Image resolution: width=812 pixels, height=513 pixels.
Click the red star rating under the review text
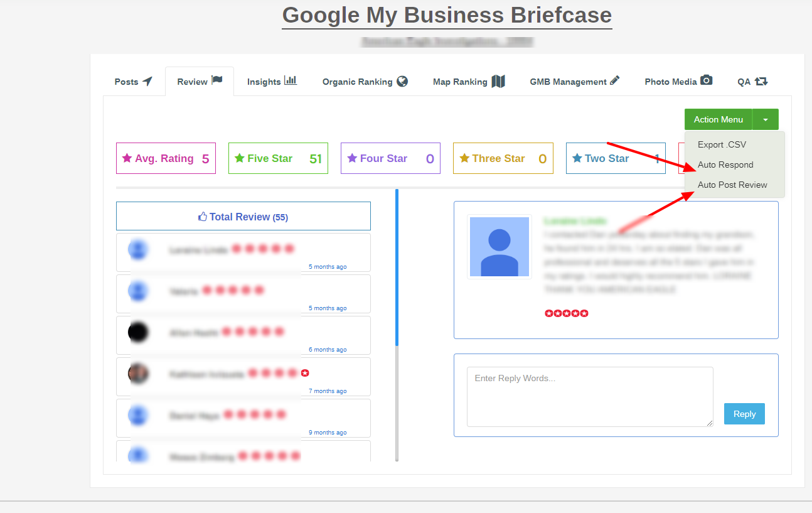click(567, 313)
